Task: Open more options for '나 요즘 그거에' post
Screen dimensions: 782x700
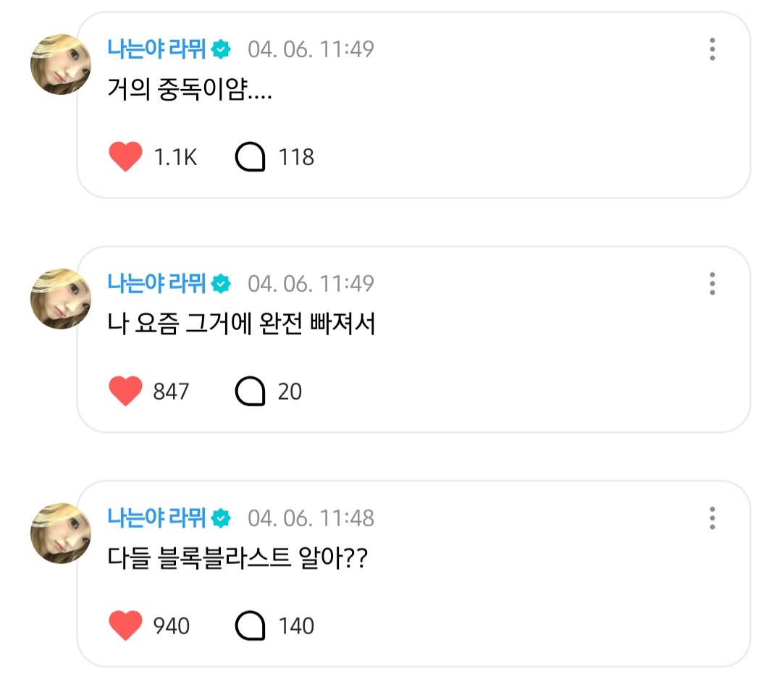Action: (712, 284)
